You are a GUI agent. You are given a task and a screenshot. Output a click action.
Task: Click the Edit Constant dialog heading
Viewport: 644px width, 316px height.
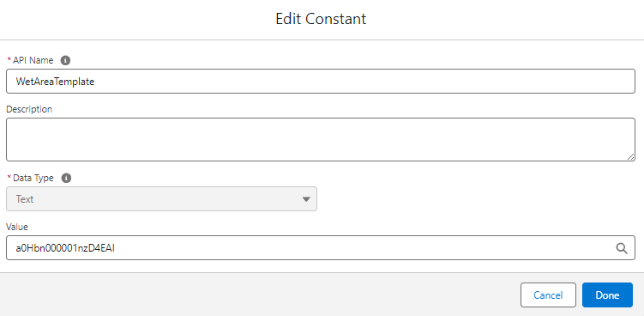[321, 20]
